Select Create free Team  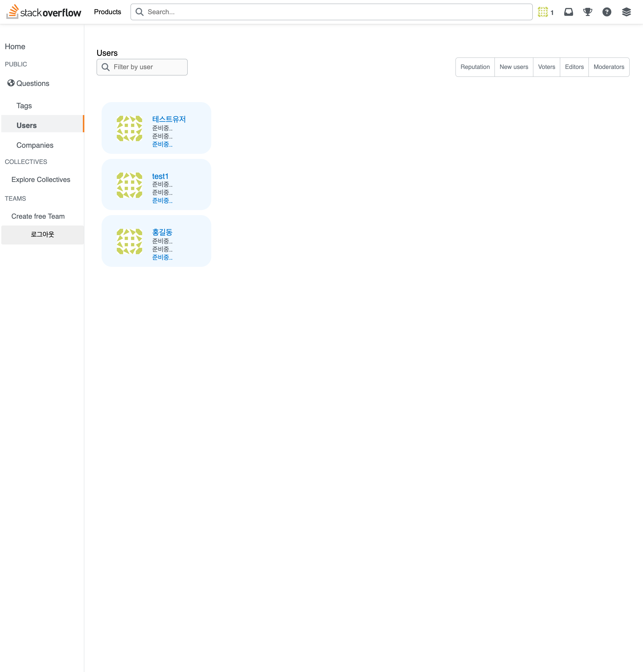pos(38,216)
